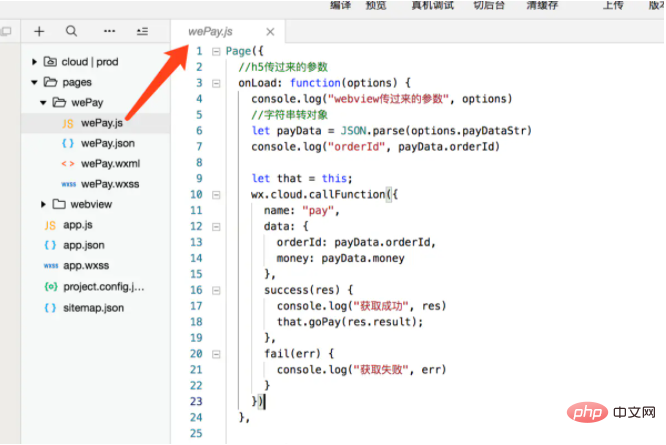Screen dimensions: 666x445
Task: Open project.config.j... file
Action: (x=104, y=287)
